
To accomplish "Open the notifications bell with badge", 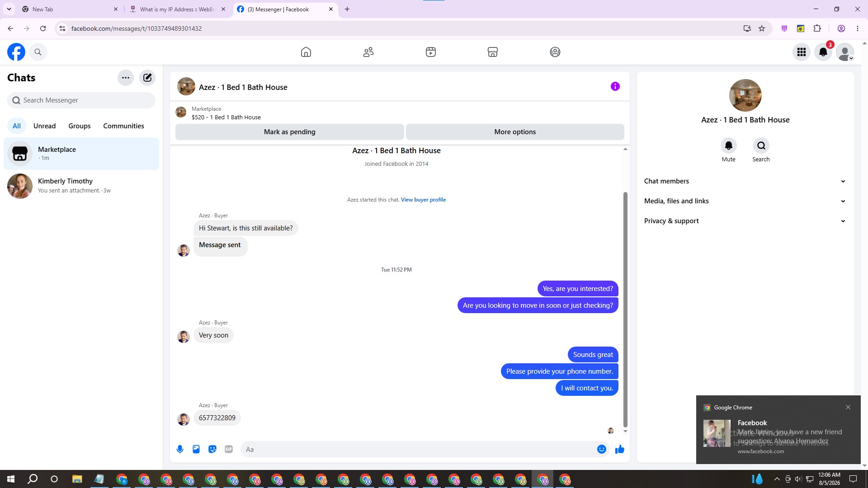I will tap(823, 52).
